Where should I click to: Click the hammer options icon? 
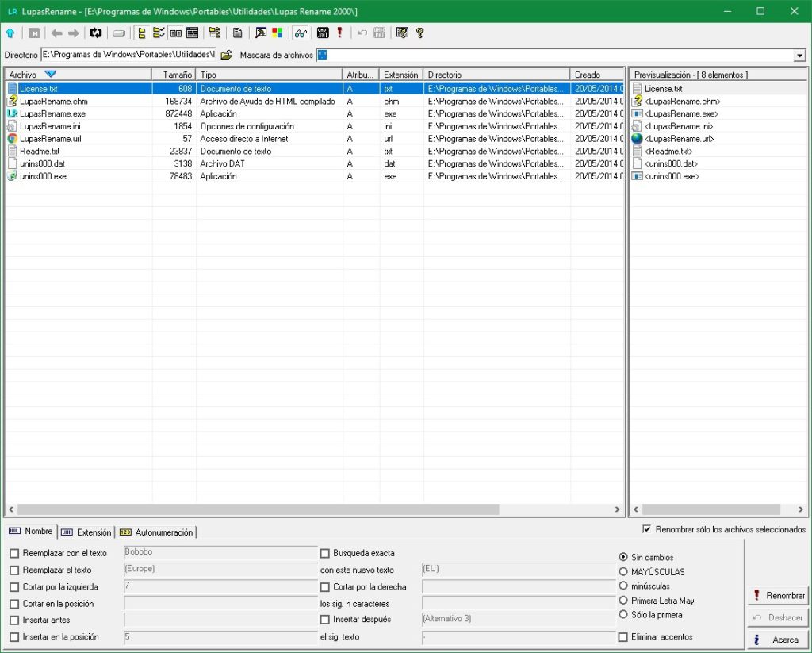tap(259, 33)
